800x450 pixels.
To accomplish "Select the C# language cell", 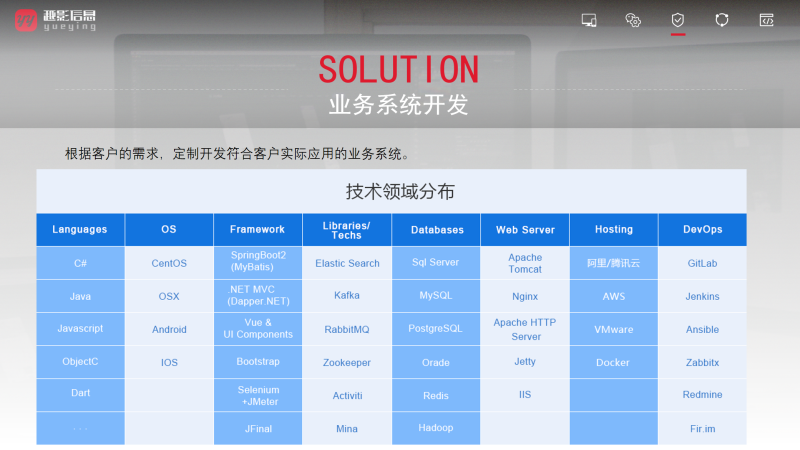I will (80, 263).
